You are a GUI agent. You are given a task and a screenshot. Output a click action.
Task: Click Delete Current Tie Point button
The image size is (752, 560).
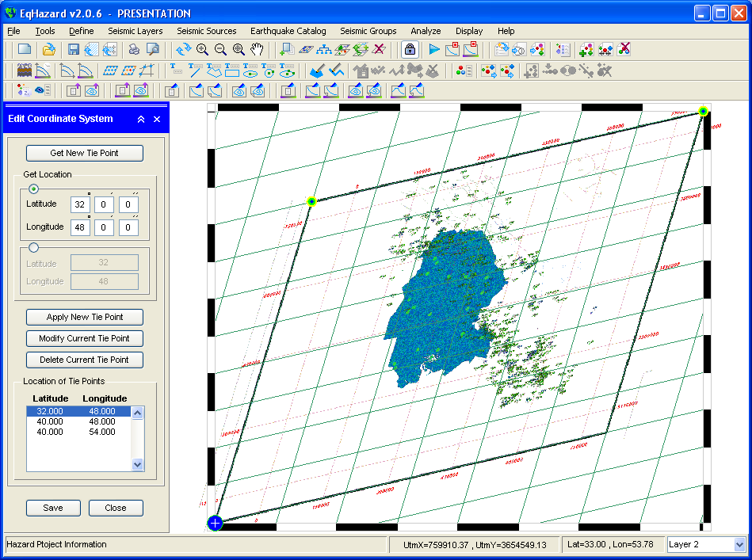(84, 360)
